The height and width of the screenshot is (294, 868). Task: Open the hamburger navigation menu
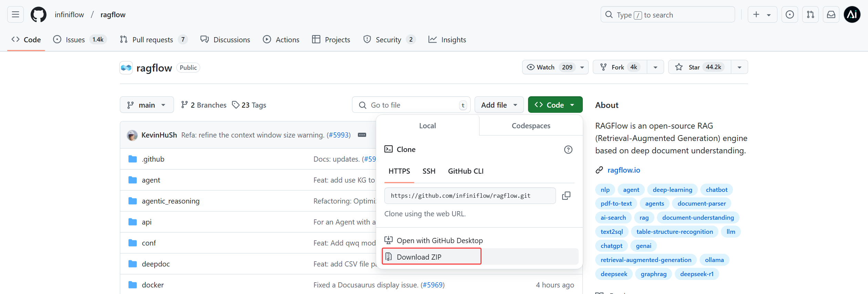[15, 14]
